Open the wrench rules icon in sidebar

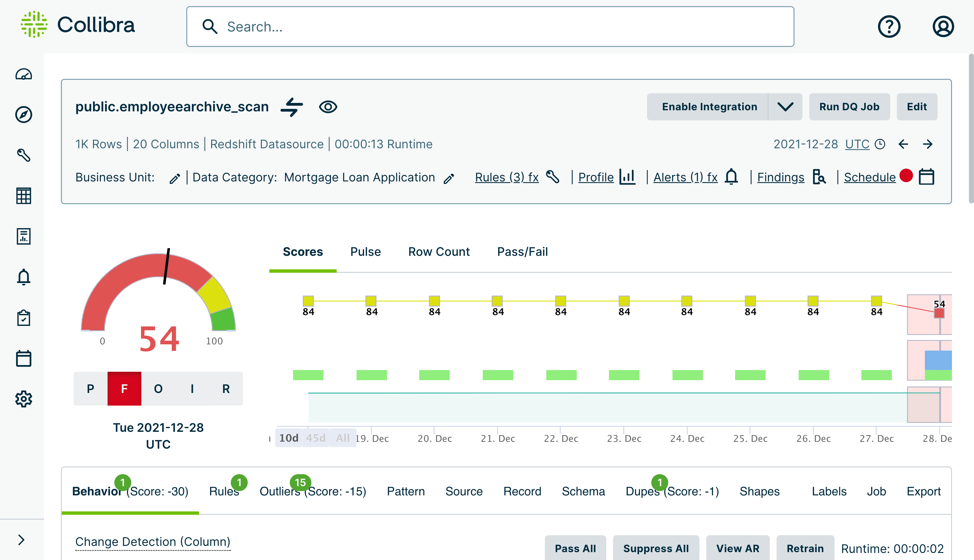(x=23, y=155)
